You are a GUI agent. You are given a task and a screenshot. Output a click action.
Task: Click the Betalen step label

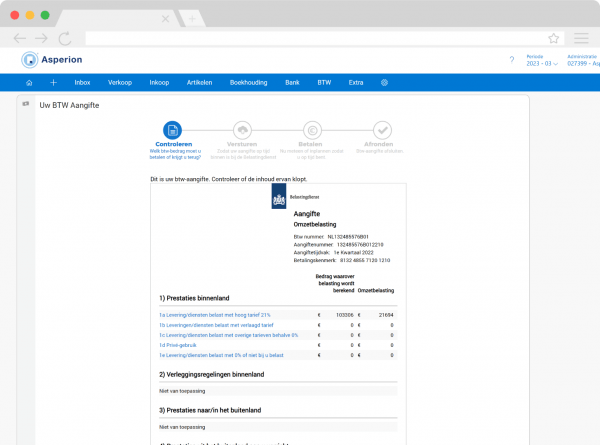(310, 144)
